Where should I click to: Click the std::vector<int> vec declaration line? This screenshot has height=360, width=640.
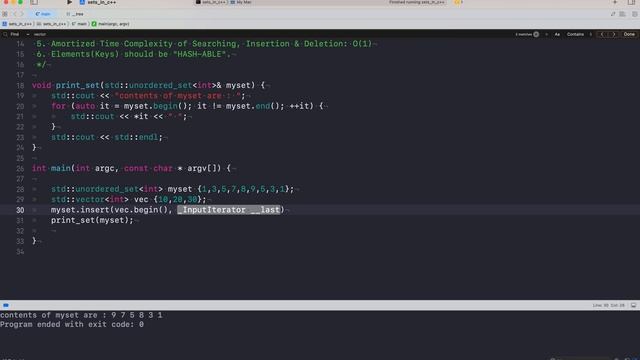129,200
